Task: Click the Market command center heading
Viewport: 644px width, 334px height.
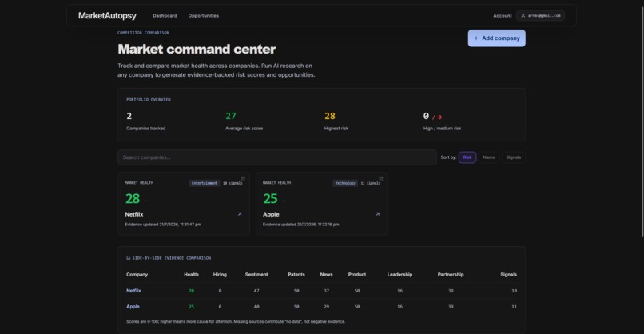Action: pos(197,49)
